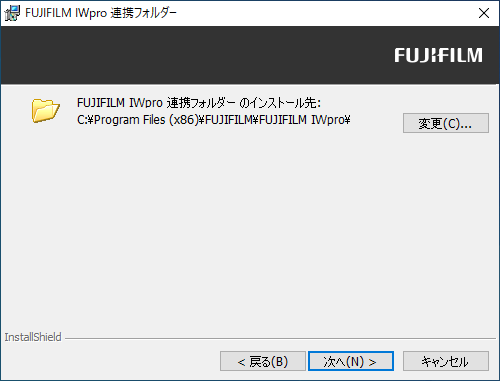Close the installer dialog window
Image resolution: width=500 pixels, height=381 pixels.
(484, 13)
